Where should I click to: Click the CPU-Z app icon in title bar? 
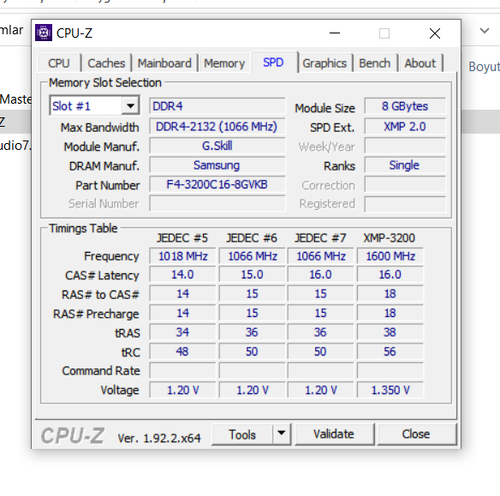click(43, 33)
